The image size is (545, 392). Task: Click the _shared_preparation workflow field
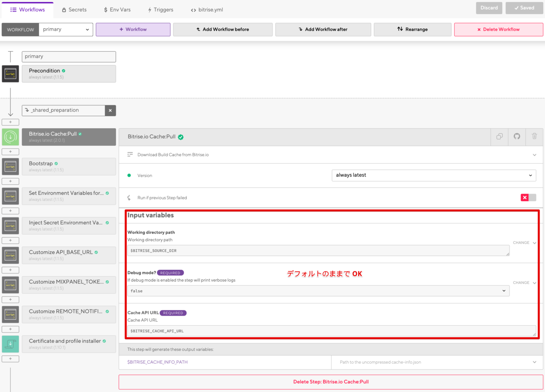(x=64, y=110)
